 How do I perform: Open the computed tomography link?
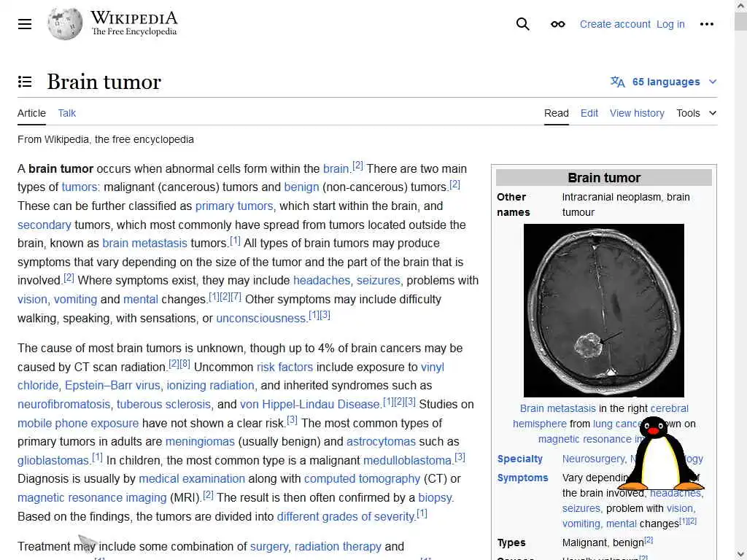(362, 479)
